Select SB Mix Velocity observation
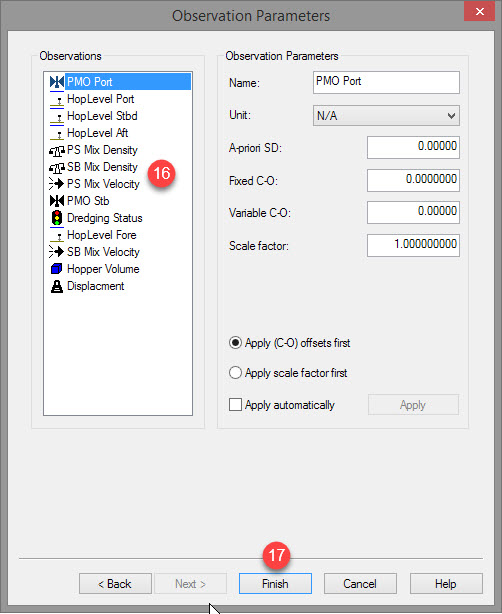The height and width of the screenshot is (614, 502). [x=103, y=252]
